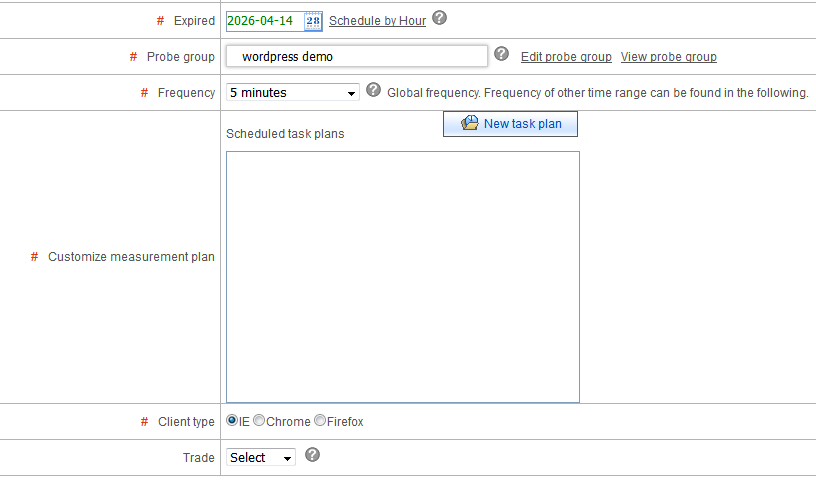The width and height of the screenshot is (816, 482).
Task: Open the View probe group link
Action: click(x=668, y=57)
